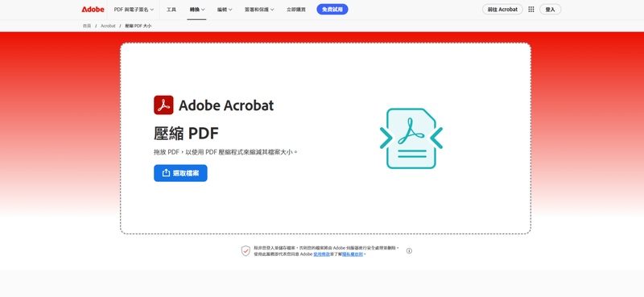Expand the 簽署和保護 dropdown menu
Image resolution: width=644 pixels, height=297 pixels.
pyautogui.click(x=259, y=10)
